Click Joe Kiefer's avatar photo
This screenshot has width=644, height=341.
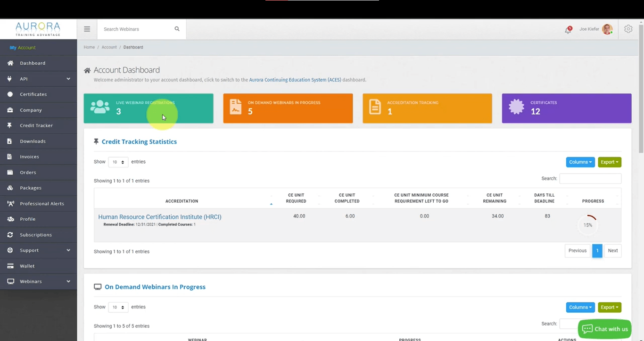[x=607, y=29]
